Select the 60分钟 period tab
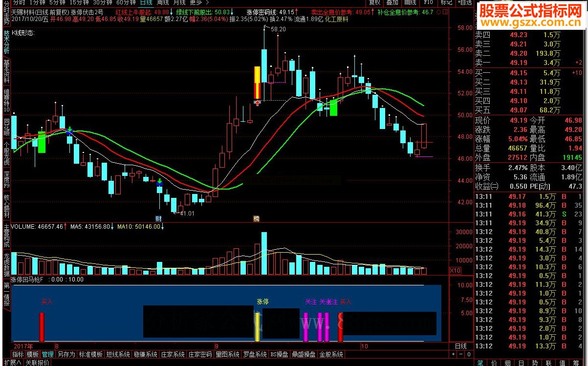 tap(126, 2)
